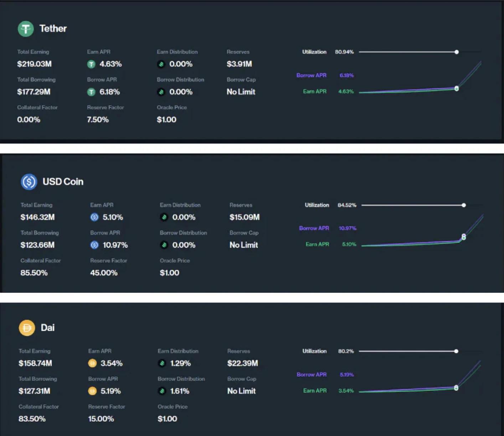Click green "Earn APR" legend in Dai chart
This screenshot has height=436, width=504.
[x=315, y=391]
